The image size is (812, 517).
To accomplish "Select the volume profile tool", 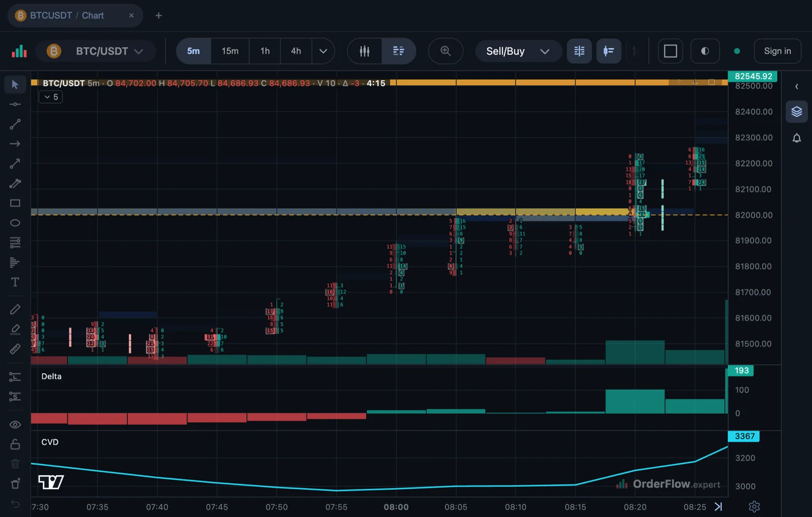I will (x=15, y=263).
